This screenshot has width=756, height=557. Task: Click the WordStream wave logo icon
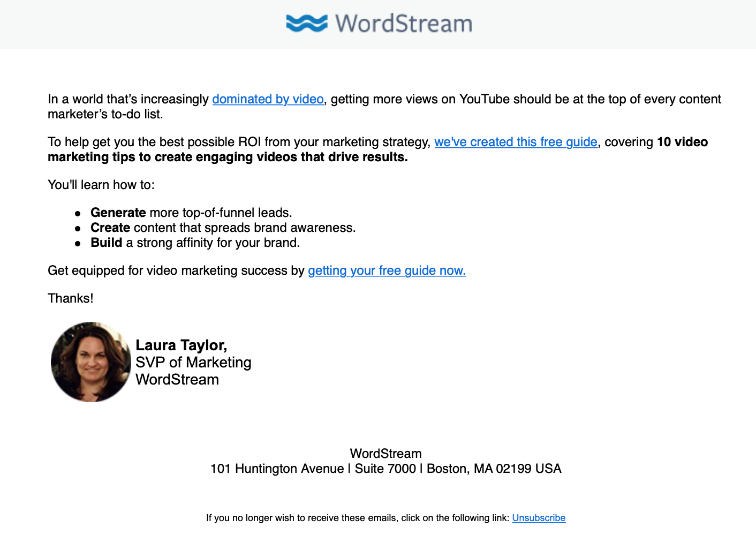(306, 23)
